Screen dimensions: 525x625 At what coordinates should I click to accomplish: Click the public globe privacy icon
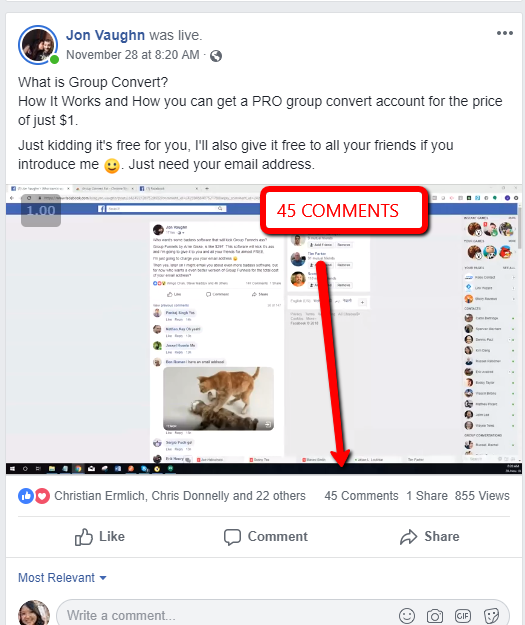point(216,56)
